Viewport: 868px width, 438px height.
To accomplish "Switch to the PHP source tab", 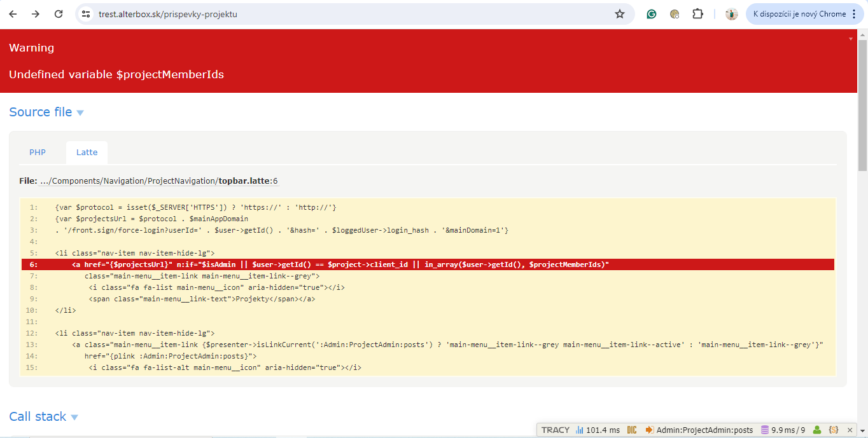I will point(38,153).
